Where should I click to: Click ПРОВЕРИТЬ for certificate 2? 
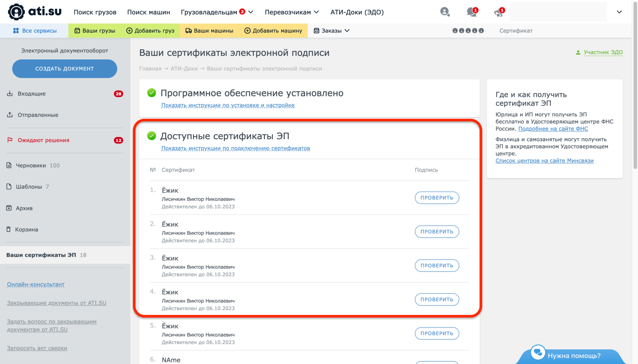coord(437,232)
